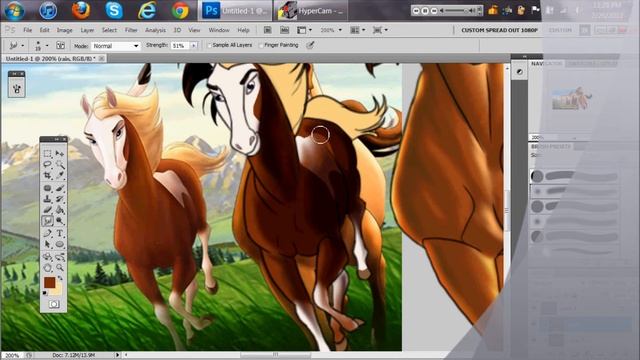
Task: Toggle the Brush panel button
Action: pos(60,45)
